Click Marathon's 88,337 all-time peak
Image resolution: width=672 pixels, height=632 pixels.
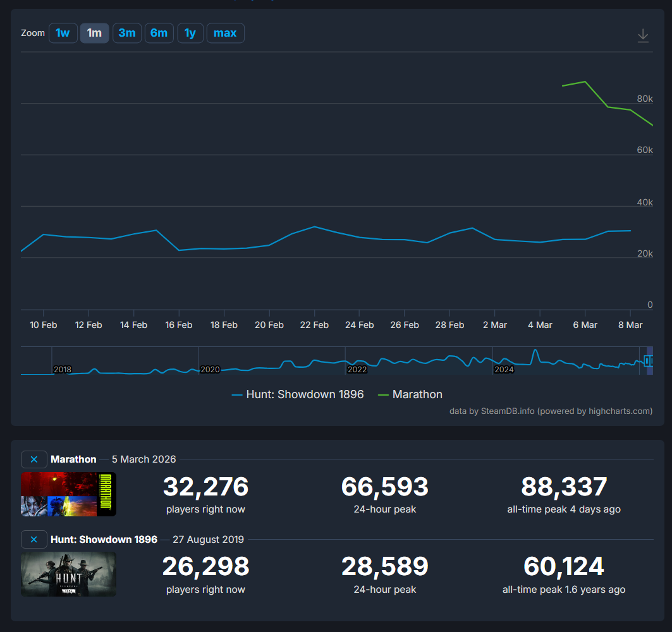tap(564, 487)
